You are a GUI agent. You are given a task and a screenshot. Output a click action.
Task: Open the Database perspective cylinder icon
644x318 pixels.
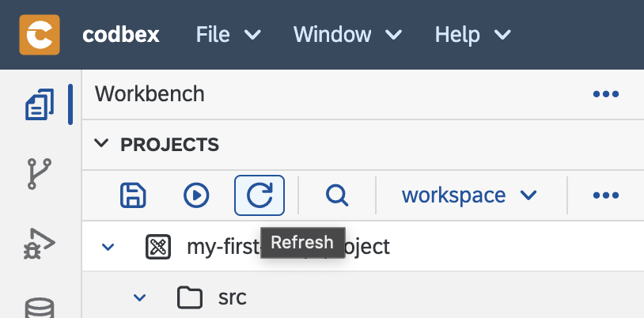tap(40, 309)
